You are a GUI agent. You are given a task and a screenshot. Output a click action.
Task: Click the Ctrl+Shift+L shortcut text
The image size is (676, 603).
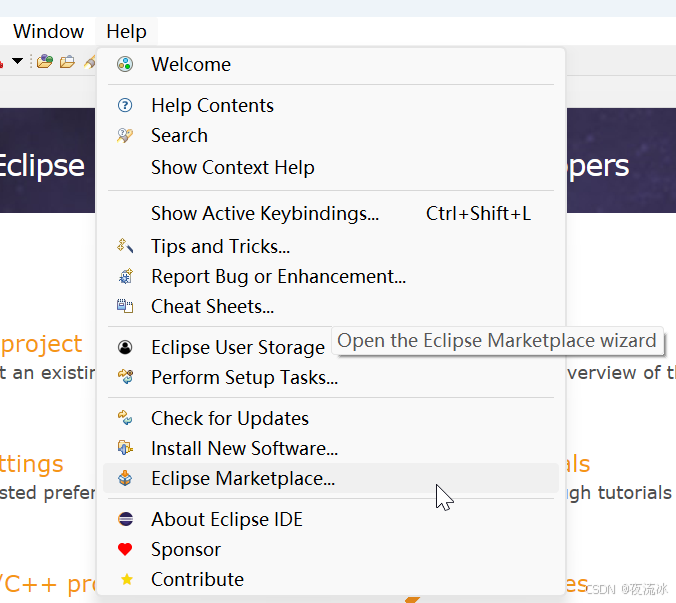coord(478,214)
